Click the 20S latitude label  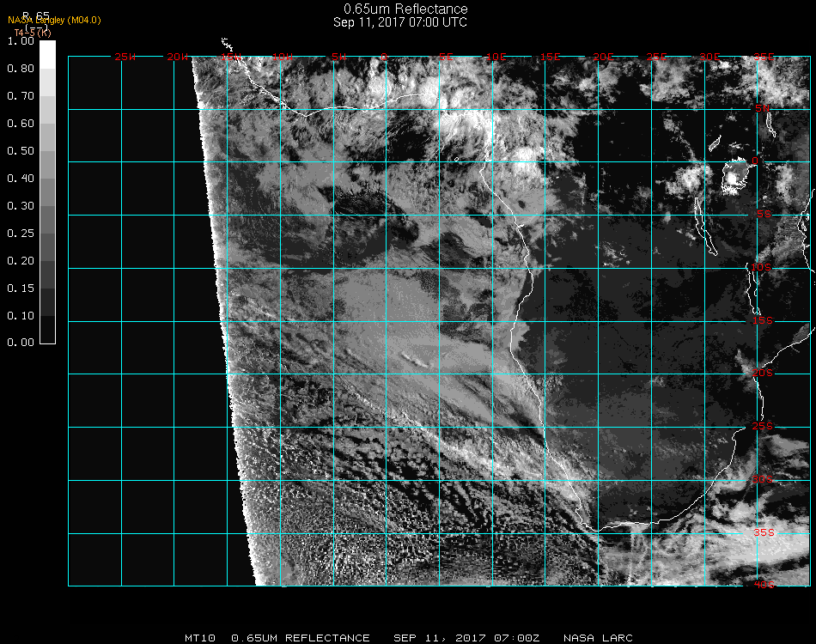(x=763, y=373)
